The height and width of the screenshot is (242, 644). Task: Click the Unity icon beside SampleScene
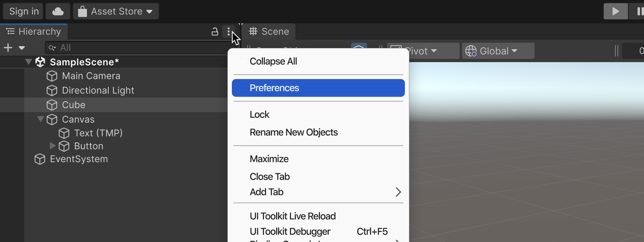[40, 62]
